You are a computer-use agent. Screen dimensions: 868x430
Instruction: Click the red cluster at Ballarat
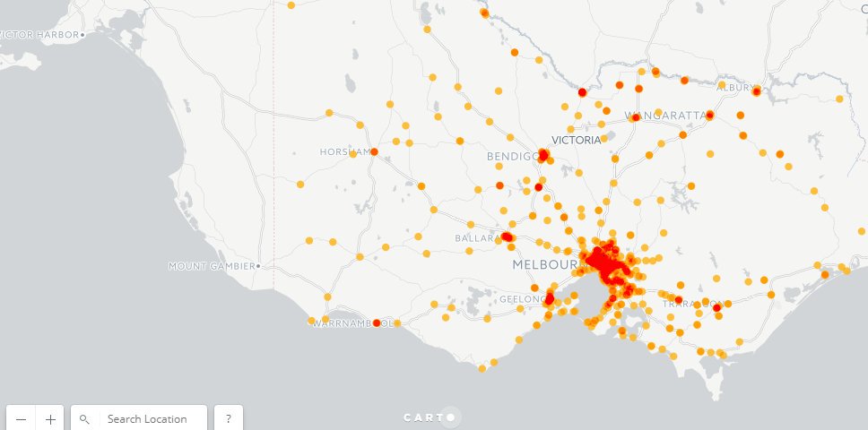click(x=507, y=236)
